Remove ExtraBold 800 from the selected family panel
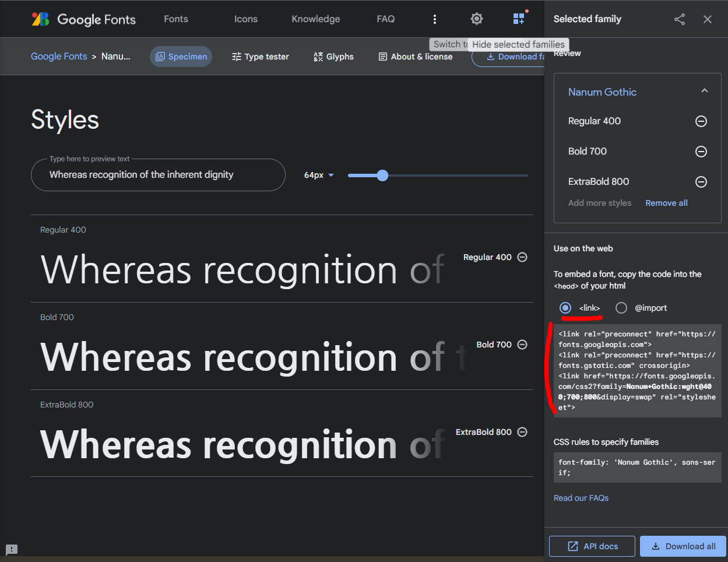Image resolution: width=728 pixels, height=562 pixels. click(x=701, y=182)
